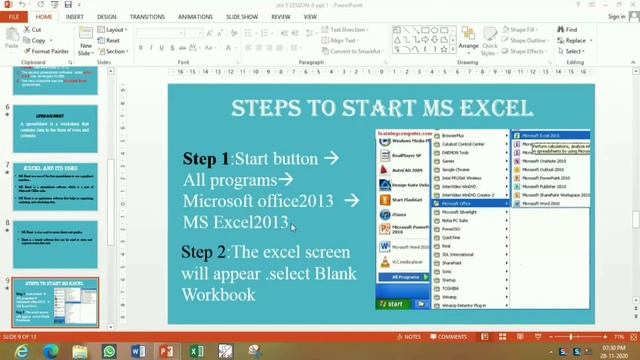The image size is (640, 360).
Task: Open the Arrange menu
Action: pyautogui.click(x=469, y=40)
